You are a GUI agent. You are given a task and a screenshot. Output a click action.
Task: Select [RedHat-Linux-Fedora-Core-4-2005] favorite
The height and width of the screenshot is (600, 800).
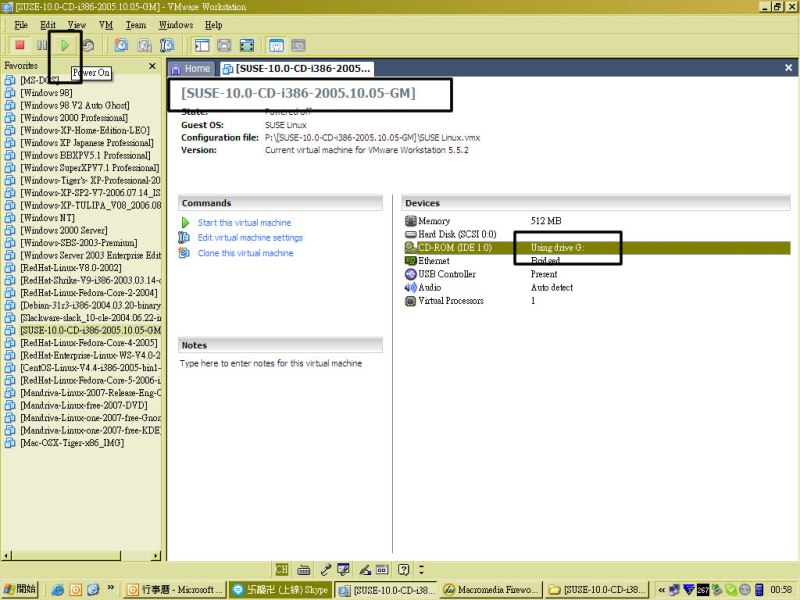pos(89,343)
